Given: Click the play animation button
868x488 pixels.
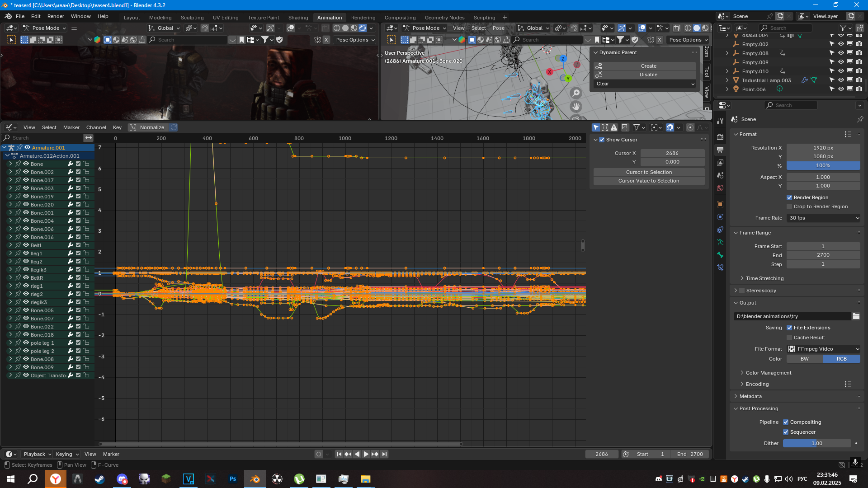Looking at the screenshot, I should [x=366, y=454].
